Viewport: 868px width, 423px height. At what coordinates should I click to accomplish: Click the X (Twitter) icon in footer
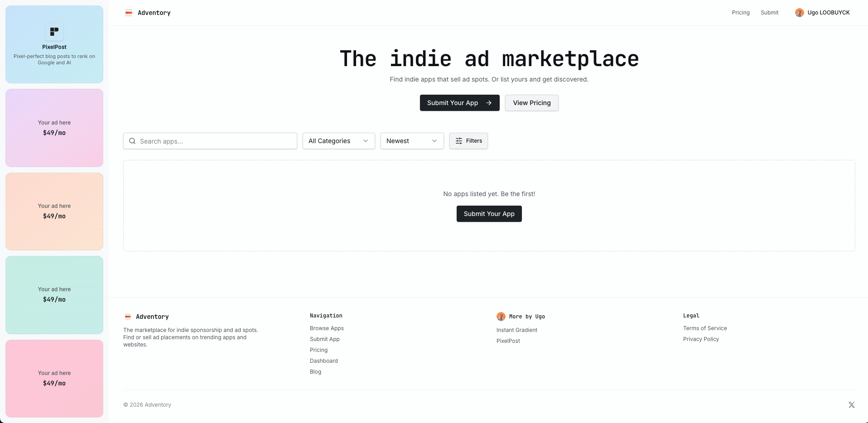[x=851, y=405]
